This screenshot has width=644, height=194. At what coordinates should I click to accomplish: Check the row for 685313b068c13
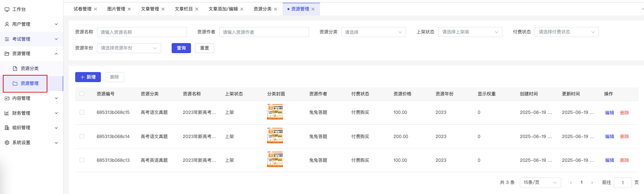[x=82, y=160]
